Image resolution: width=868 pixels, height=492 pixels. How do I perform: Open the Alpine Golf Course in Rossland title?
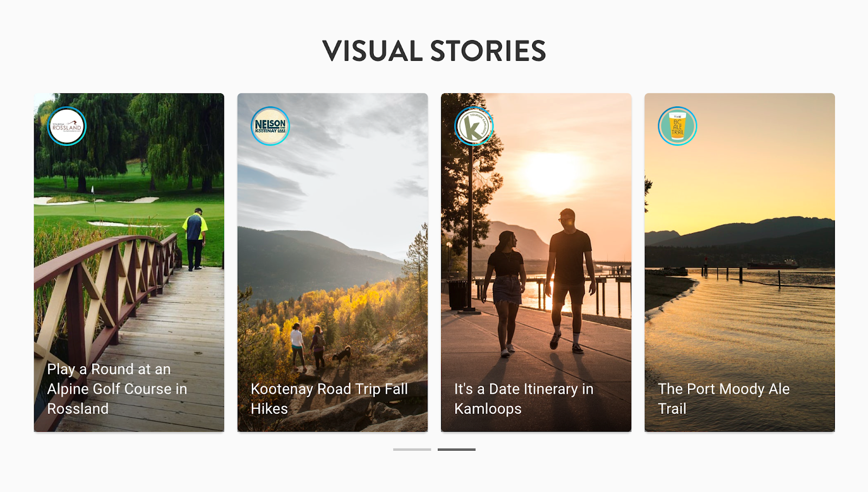coord(117,389)
